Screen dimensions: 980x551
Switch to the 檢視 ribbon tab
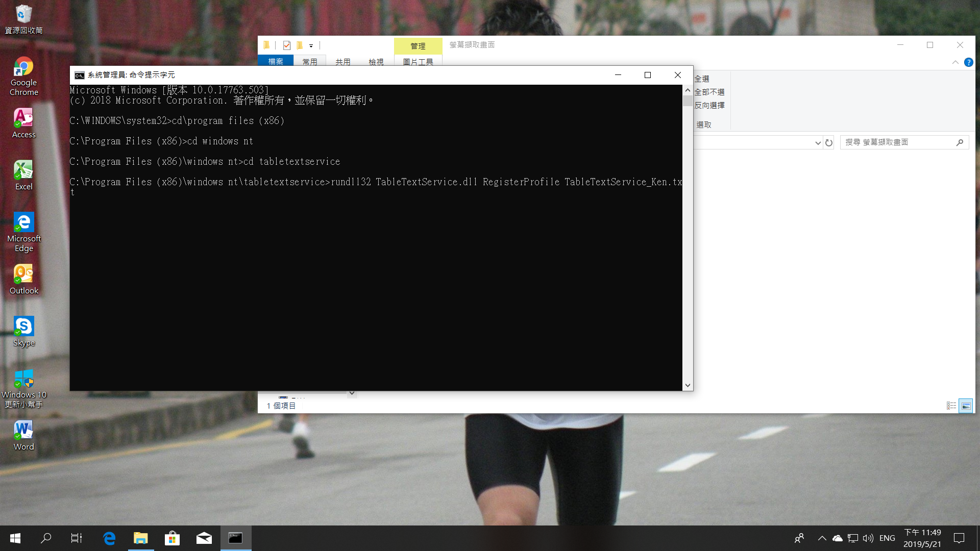pyautogui.click(x=376, y=61)
